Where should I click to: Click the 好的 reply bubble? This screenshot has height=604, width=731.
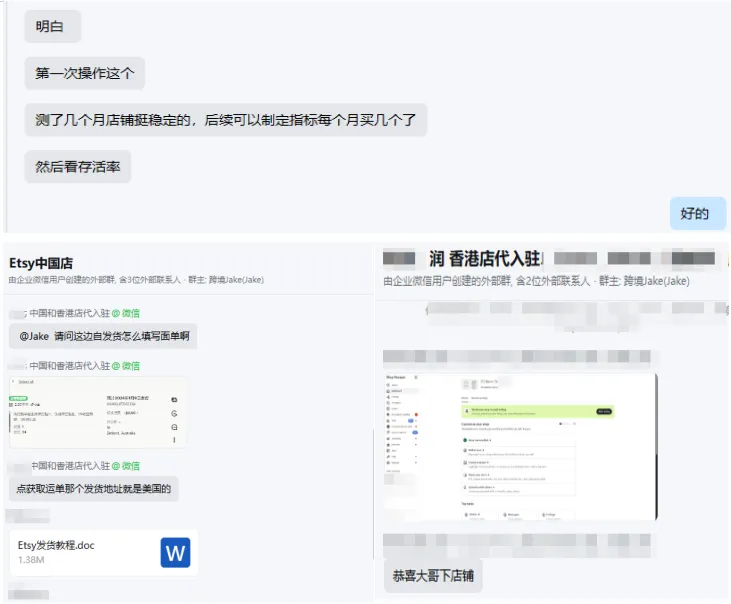[697, 213]
